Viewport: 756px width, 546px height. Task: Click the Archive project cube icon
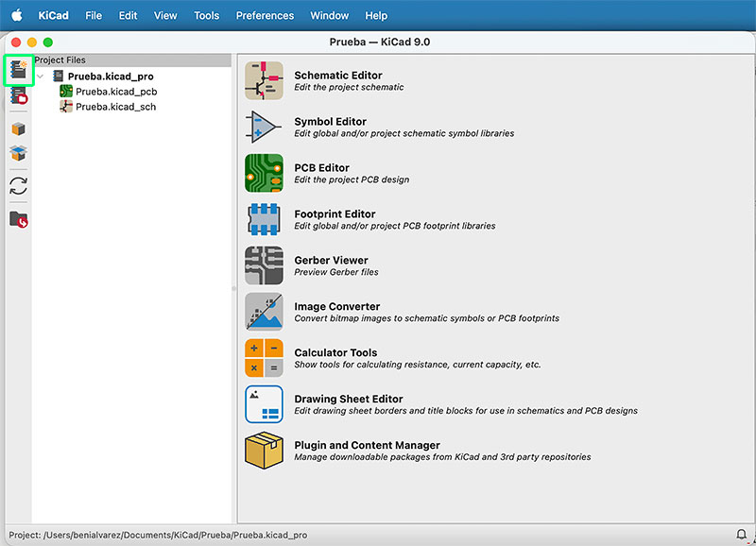click(x=18, y=128)
